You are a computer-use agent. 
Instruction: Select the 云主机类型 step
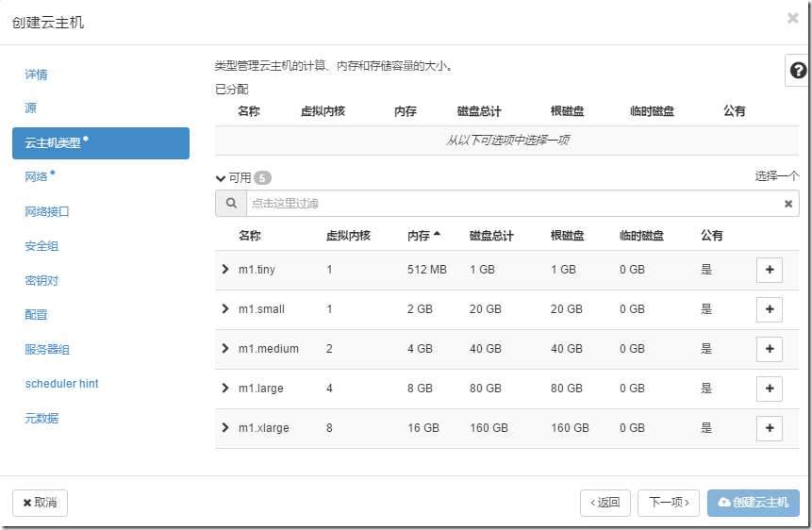(x=101, y=143)
